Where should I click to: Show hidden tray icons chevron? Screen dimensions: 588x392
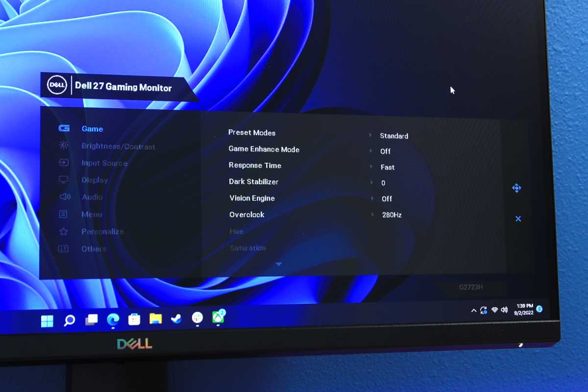474,311
